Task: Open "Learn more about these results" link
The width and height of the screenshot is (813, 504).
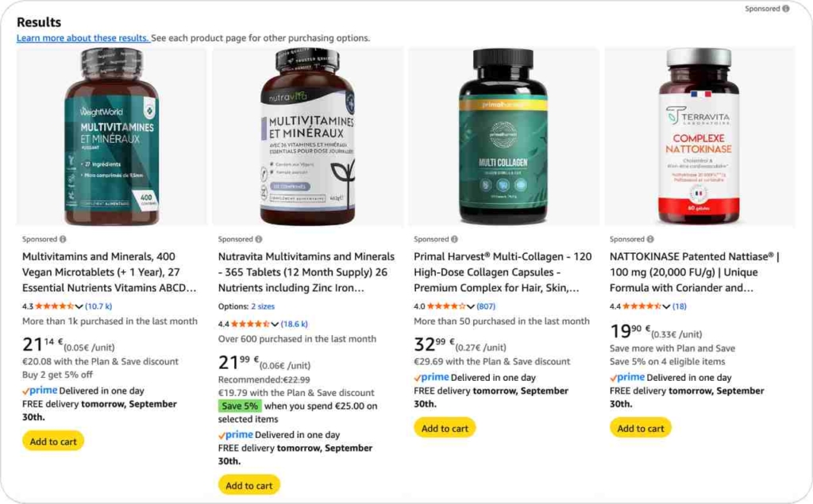Action: tap(83, 38)
